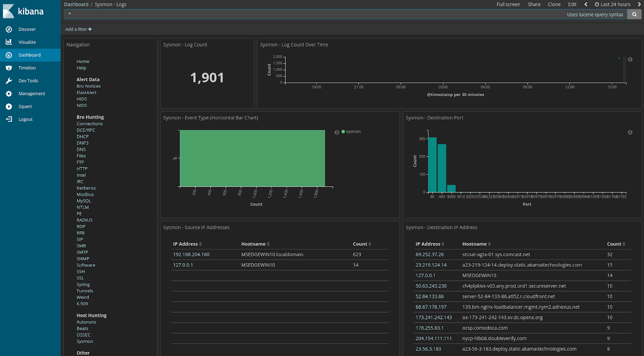This screenshot has height=356, width=644.
Task: Open DNS navigation link
Action: click(81, 150)
